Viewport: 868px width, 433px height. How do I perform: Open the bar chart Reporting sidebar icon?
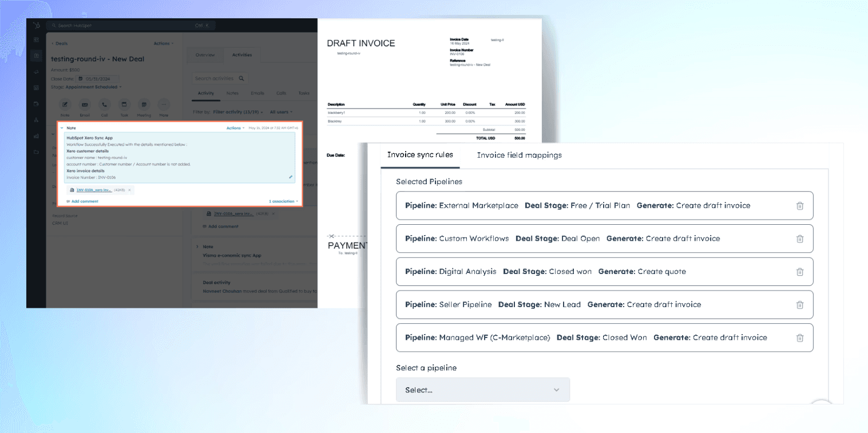[37, 136]
